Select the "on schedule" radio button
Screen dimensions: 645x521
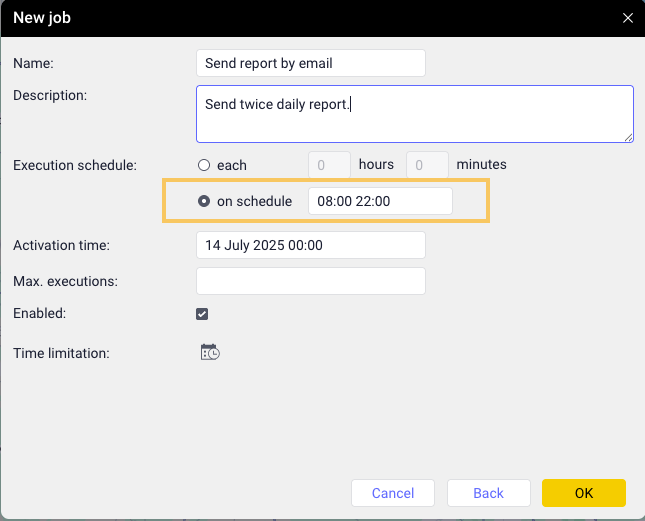pos(204,201)
